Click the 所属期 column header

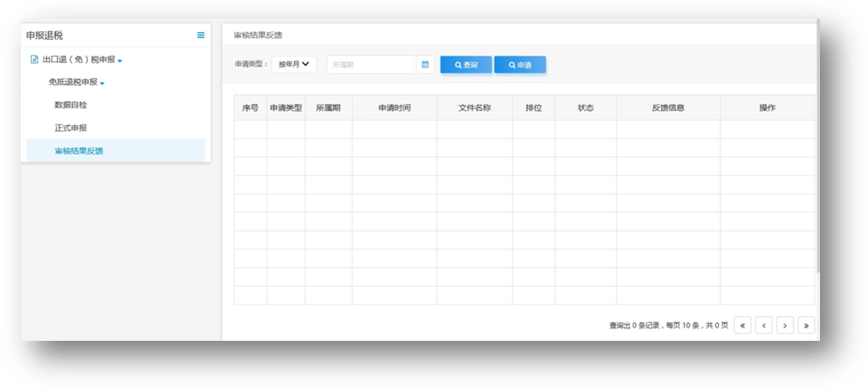point(328,107)
